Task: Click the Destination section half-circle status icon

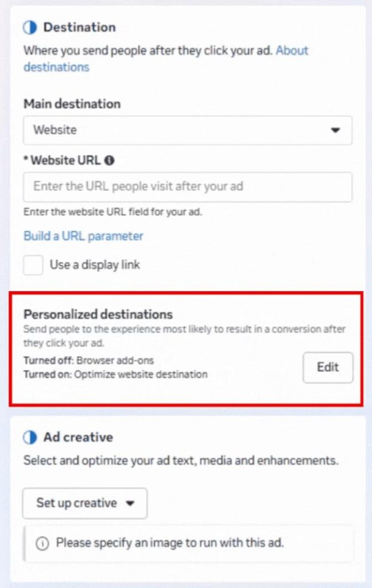Action: (x=30, y=28)
